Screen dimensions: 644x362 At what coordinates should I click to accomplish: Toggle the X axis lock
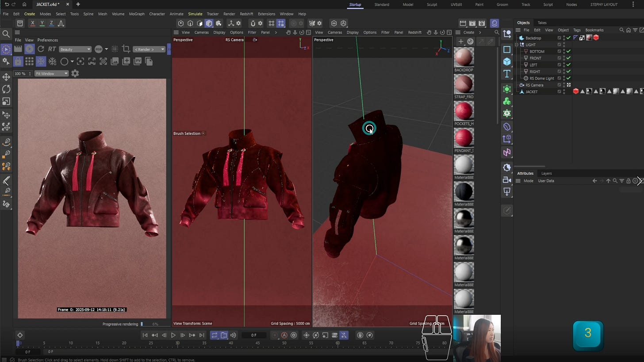click(32, 23)
